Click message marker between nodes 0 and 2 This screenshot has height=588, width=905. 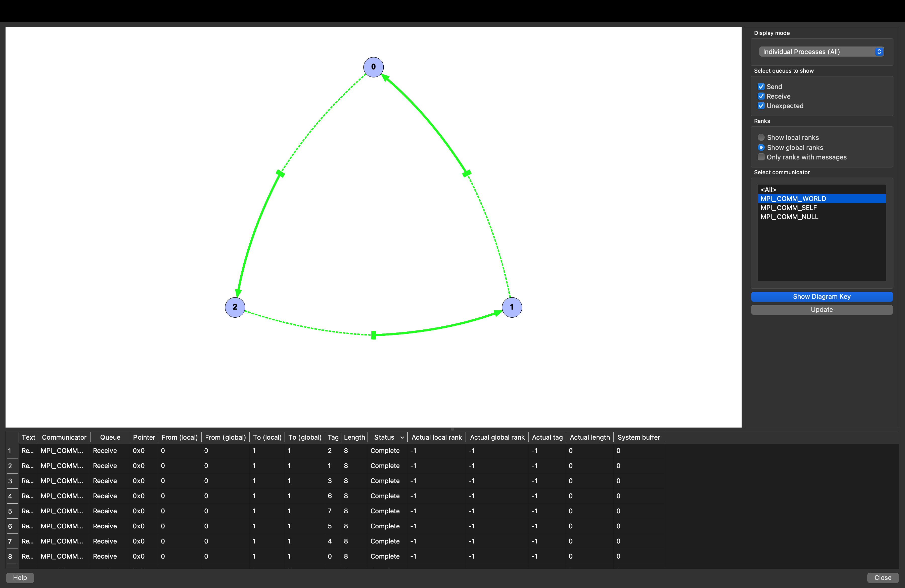(x=280, y=174)
